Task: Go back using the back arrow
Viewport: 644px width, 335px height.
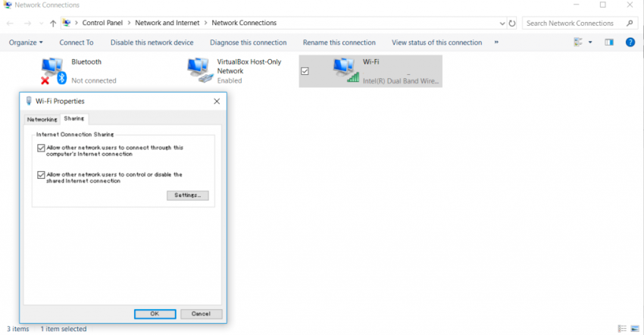Action: click(x=10, y=23)
